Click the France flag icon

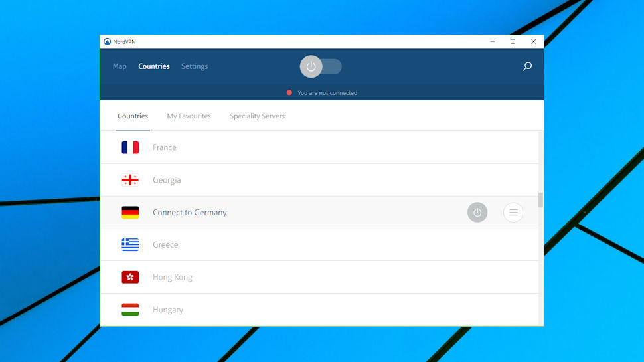(x=130, y=147)
